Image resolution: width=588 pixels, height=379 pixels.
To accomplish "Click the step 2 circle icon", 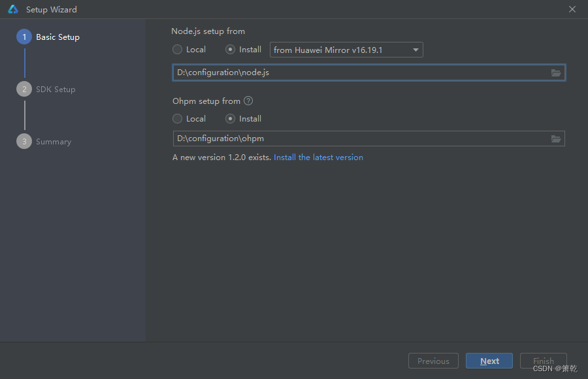I will coord(24,90).
